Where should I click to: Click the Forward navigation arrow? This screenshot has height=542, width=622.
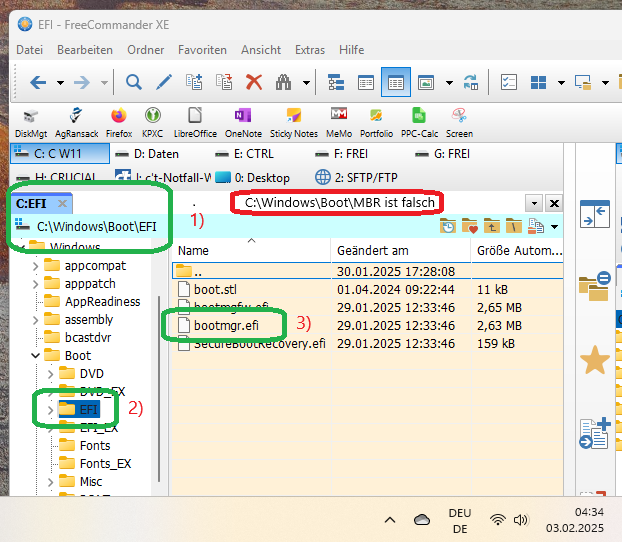82,83
